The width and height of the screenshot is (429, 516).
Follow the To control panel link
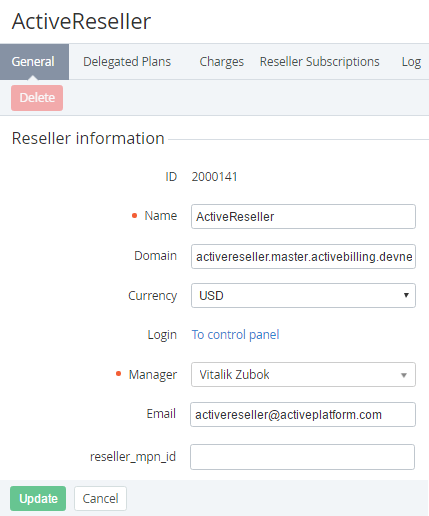(235, 335)
